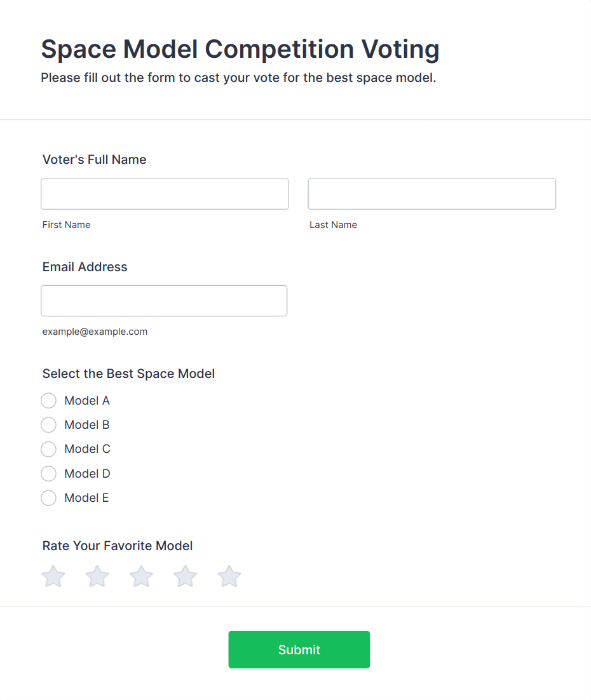Click the First Name input field
Image resolution: width=591 pixels, height=700 pixels.
165,194
